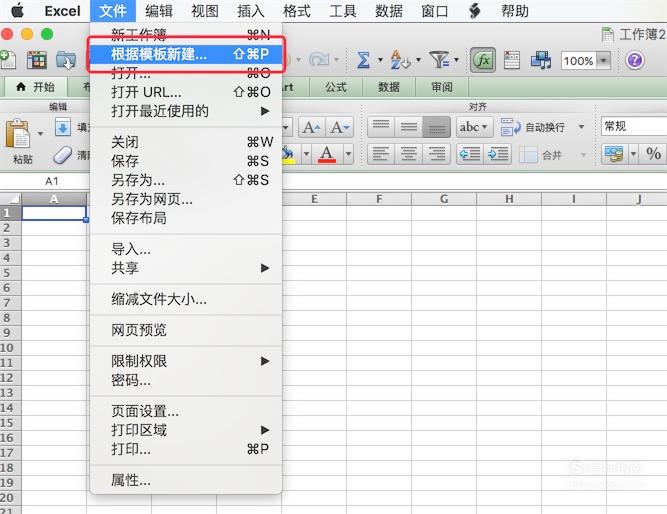Screen dimensions: 667x514
Task: Switch to the 数据 ribbon tab
Action: coord(389,87)
